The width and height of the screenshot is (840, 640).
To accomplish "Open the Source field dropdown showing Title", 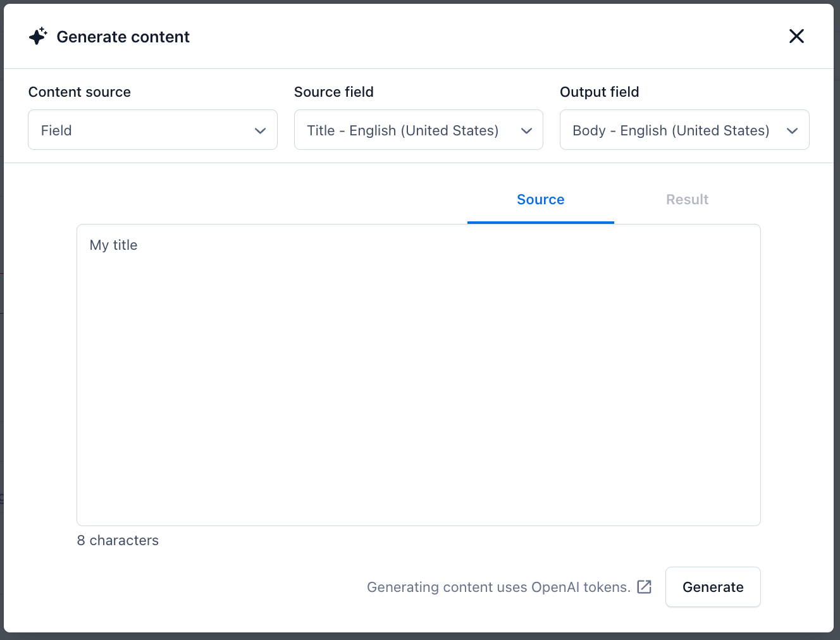I will (x=417, y=130).
